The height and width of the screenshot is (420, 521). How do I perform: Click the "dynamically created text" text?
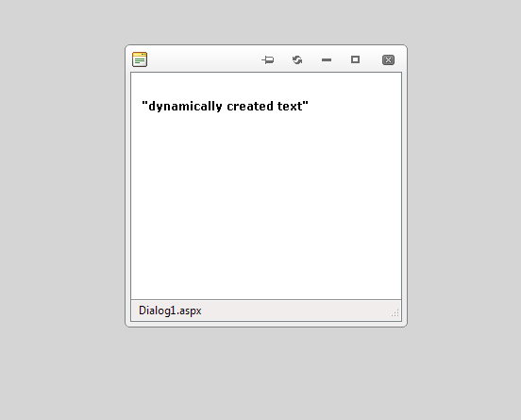point(225,107)
